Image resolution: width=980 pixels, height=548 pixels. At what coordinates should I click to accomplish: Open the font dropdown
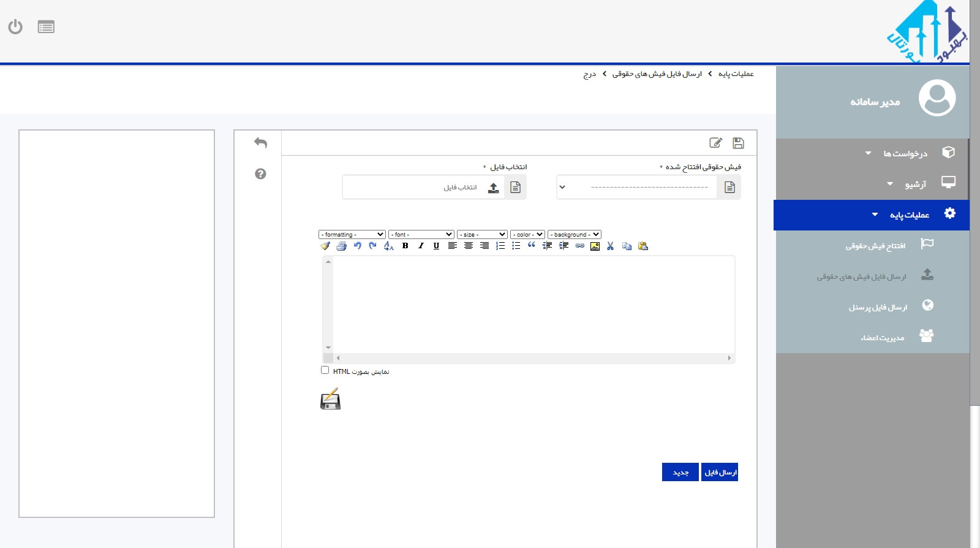pos(421,235)
